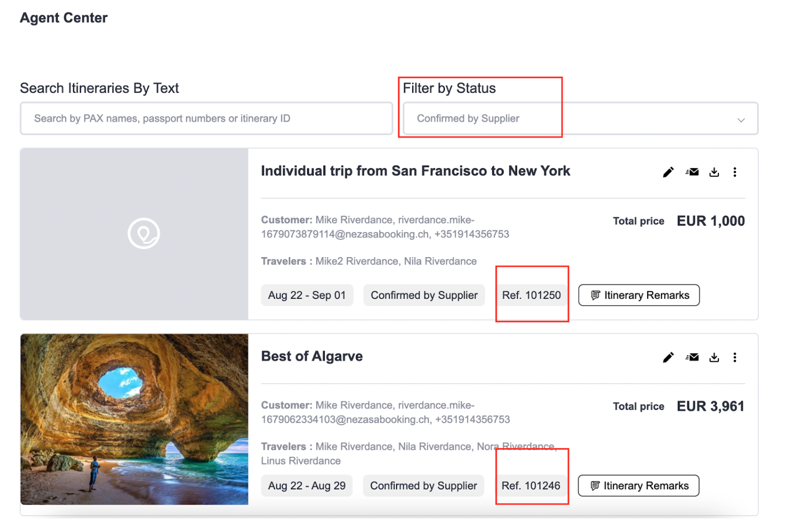This screenshot has height=532, width=787.
Task: Download the San Francisco to New York itinerary
Action: click(x=714, y=172)
